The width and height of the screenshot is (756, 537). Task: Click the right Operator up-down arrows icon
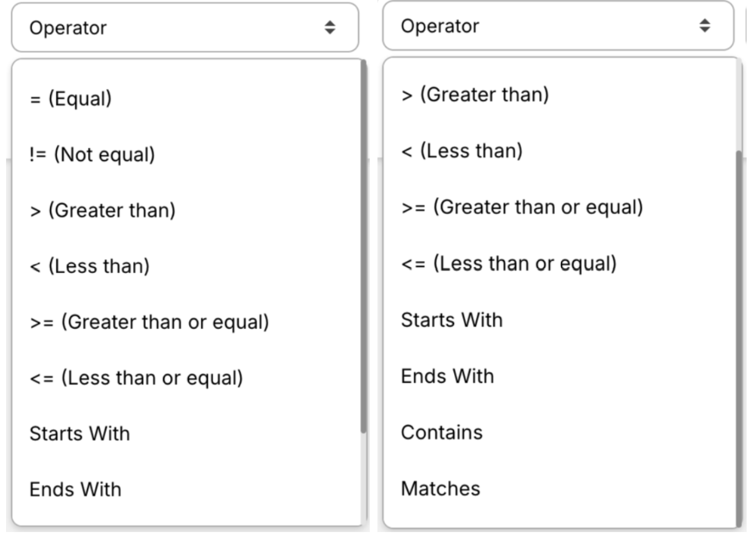pyautogui.click(x=705, y=25)
